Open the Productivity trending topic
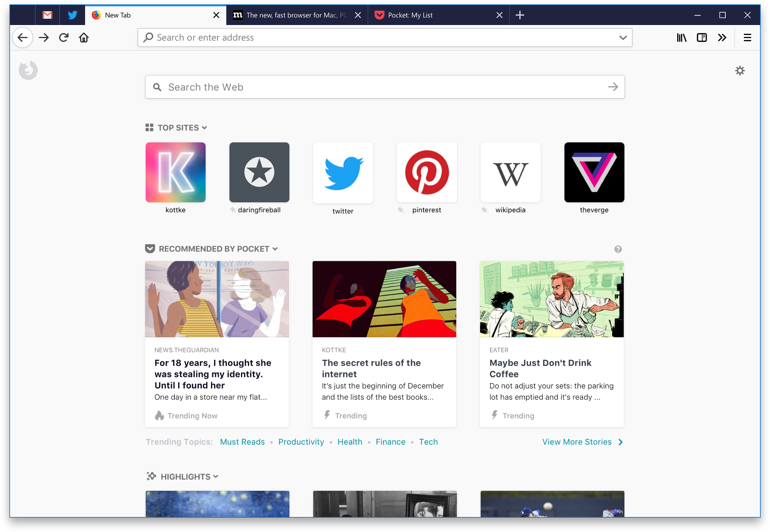 (301, 442)
